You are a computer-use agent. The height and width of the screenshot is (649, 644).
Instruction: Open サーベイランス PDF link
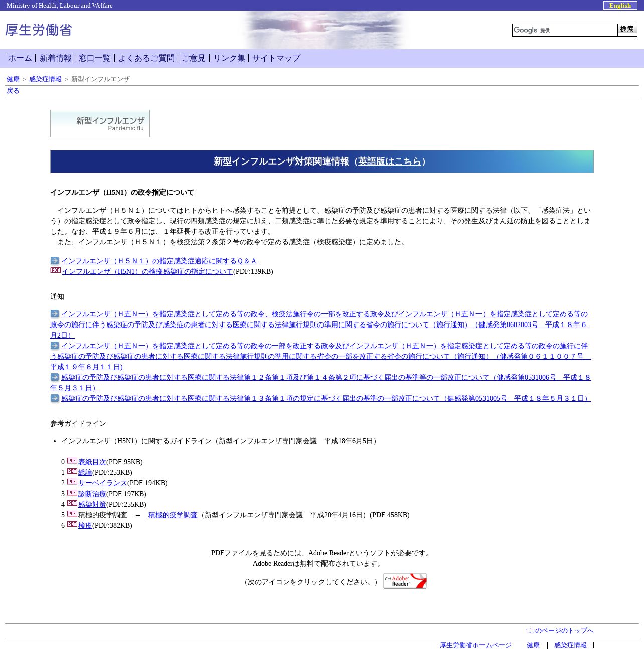tap(103, 483)
